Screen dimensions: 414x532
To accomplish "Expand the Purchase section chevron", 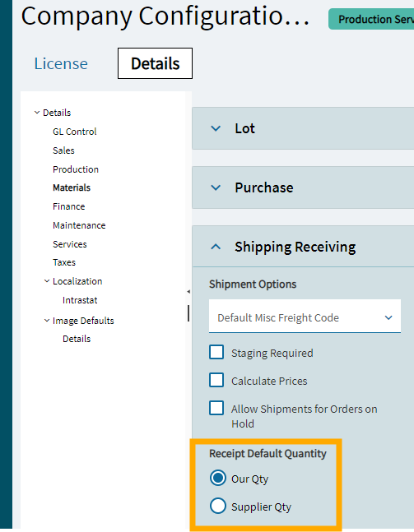I will pyautogui.click(x=216, y=187).
